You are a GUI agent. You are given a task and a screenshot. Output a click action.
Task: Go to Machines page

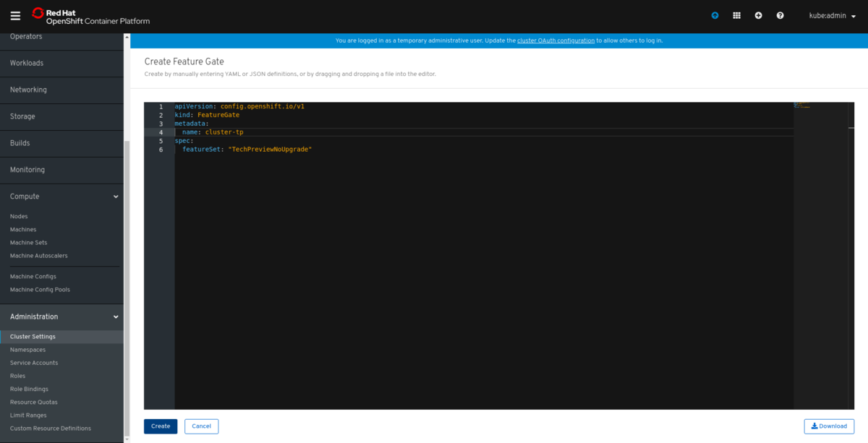(x=23, y=230)
